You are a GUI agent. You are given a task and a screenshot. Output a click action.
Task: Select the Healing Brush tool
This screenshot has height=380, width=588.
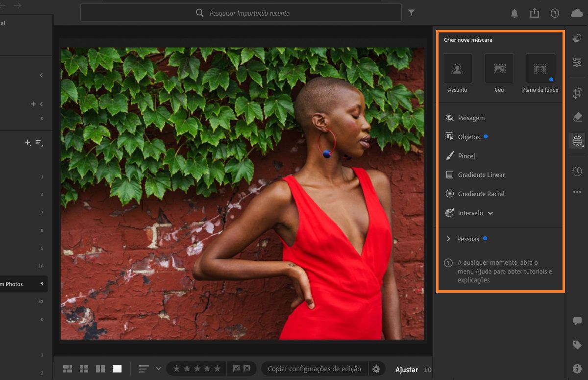pyautogui.click(x=577, y=117)
